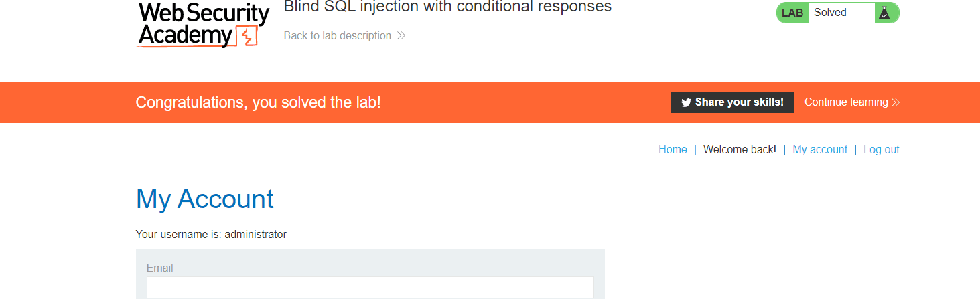Click the green LAB badge label

coord(792,13)
